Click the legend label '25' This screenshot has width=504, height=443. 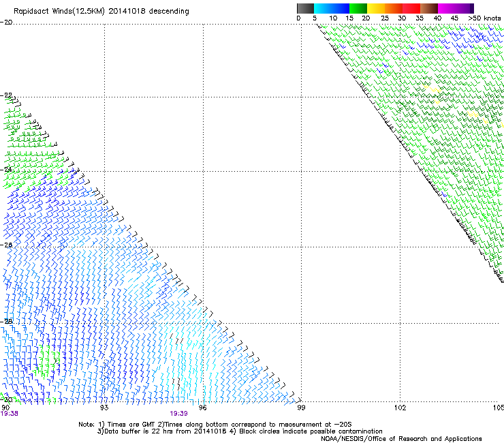tap(385, 18)
